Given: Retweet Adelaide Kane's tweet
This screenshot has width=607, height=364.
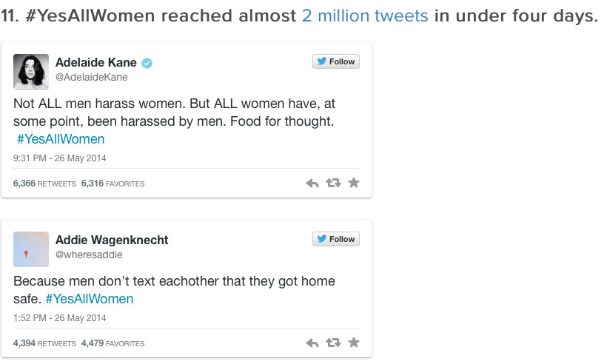Looking at the screenshot, I should pyautogui.click(x=333, y=183).
